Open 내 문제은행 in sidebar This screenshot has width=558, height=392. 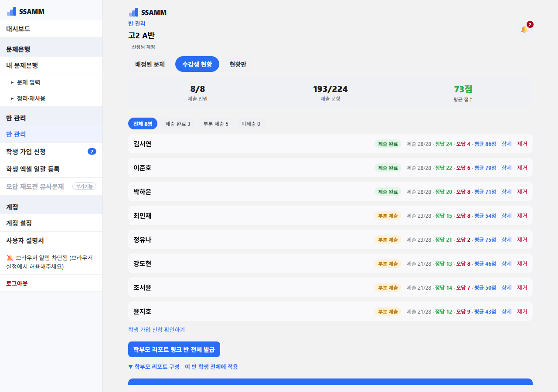51,65
